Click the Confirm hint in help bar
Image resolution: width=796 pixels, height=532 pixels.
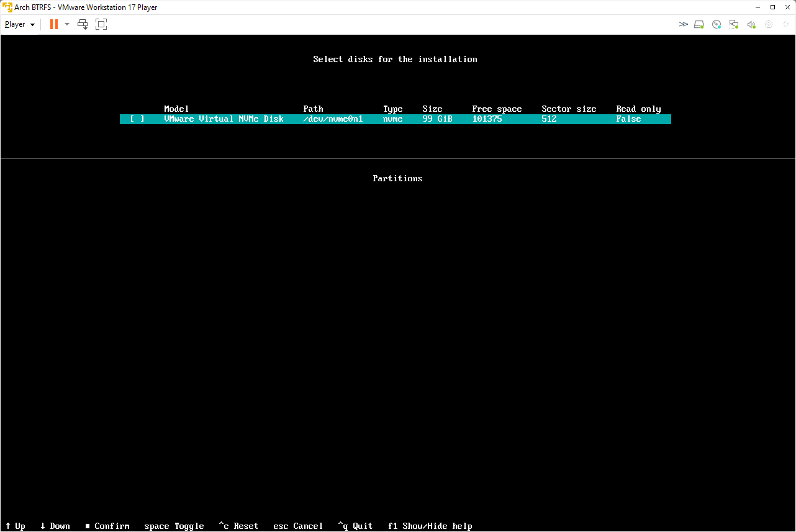107,526
